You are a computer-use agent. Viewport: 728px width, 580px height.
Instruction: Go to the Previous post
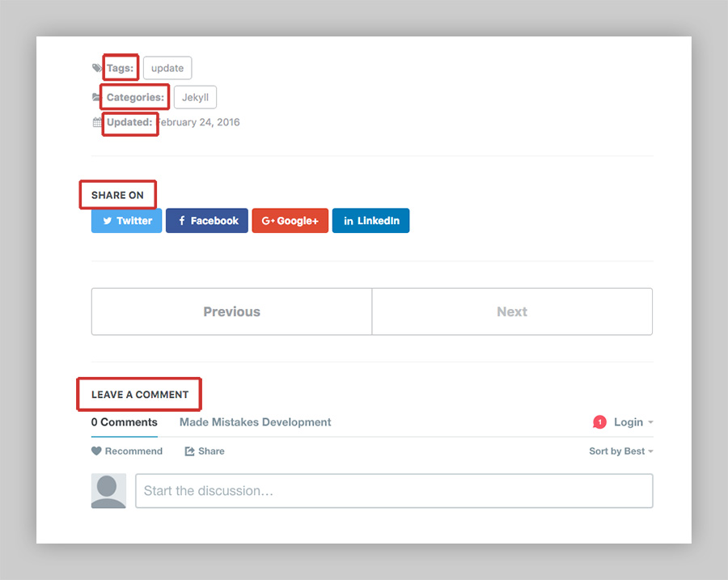(x=231, y=311)
